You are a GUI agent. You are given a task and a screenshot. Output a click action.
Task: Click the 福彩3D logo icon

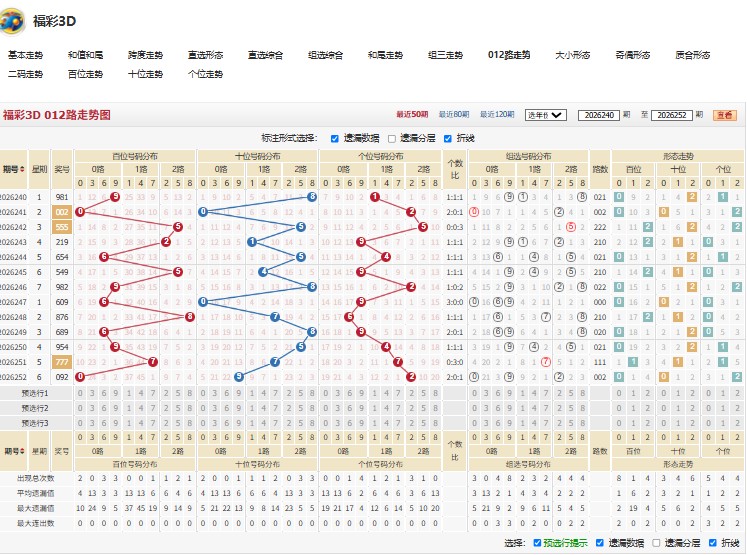click(x=11, y=21)
